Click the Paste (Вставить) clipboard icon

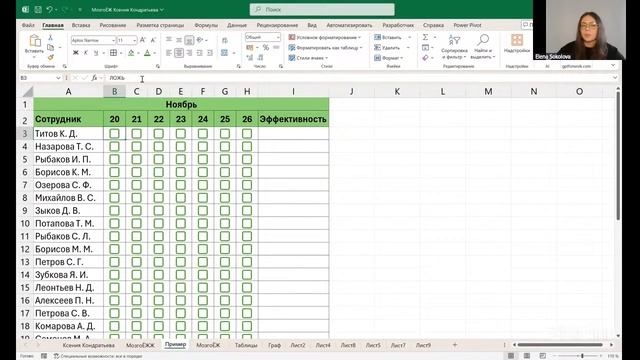tap(35, 41)
